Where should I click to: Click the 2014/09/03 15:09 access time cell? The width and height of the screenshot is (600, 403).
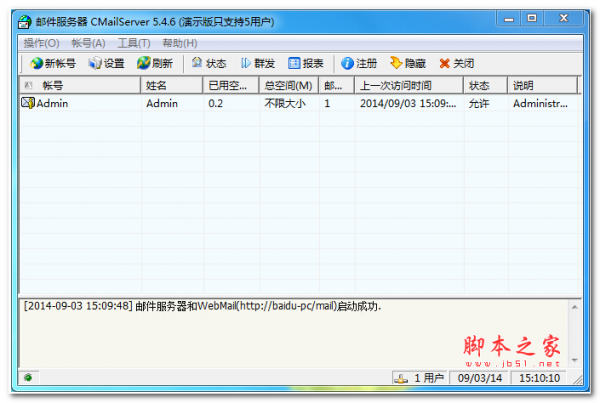point(408,103)
